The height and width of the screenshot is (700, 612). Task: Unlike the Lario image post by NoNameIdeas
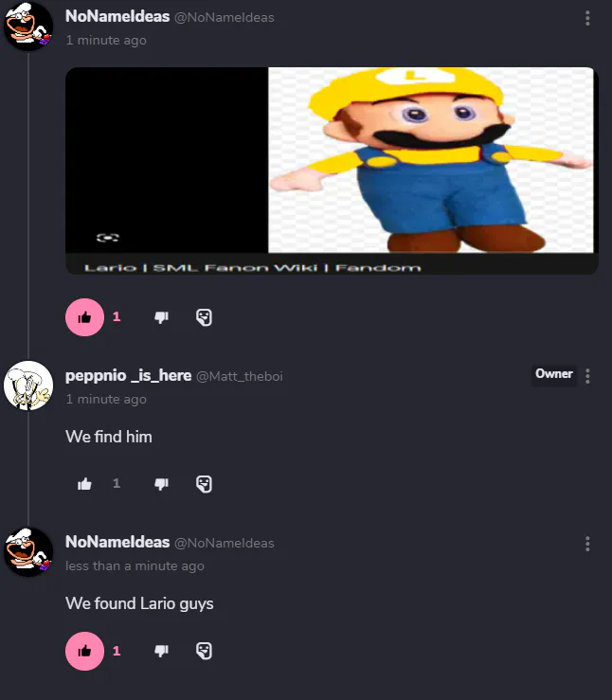tap(85, 317)
